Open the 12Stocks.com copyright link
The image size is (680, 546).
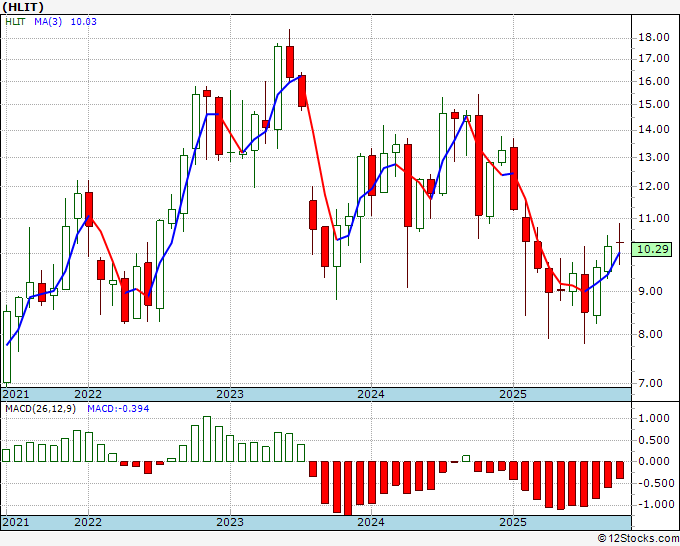[x=638, y=538]
